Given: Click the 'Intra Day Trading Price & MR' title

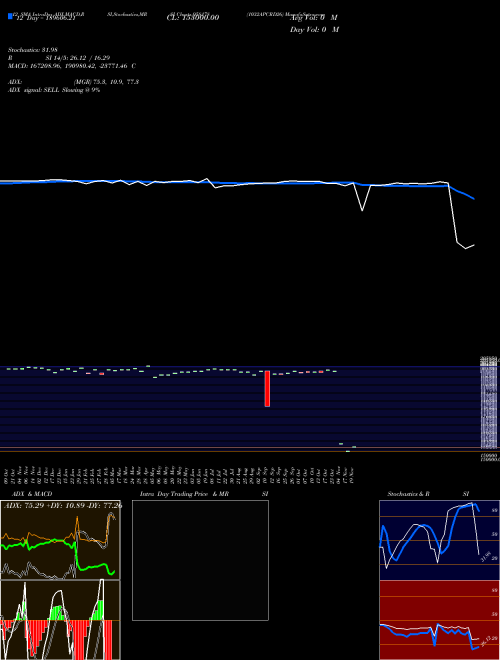Looking at the screenshot, I should click(x=184, y=494).
